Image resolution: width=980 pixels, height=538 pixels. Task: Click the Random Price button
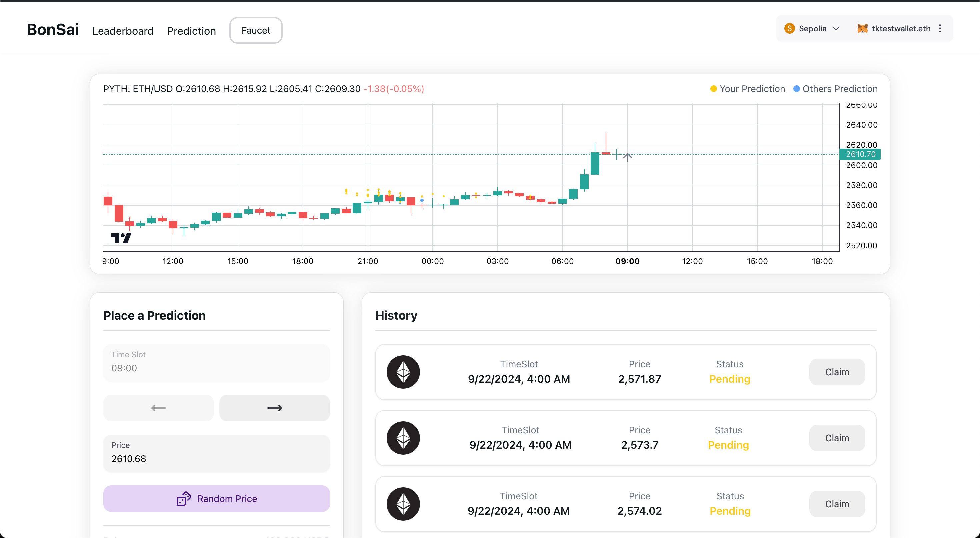pyautogui.click(x=216, y=498)
